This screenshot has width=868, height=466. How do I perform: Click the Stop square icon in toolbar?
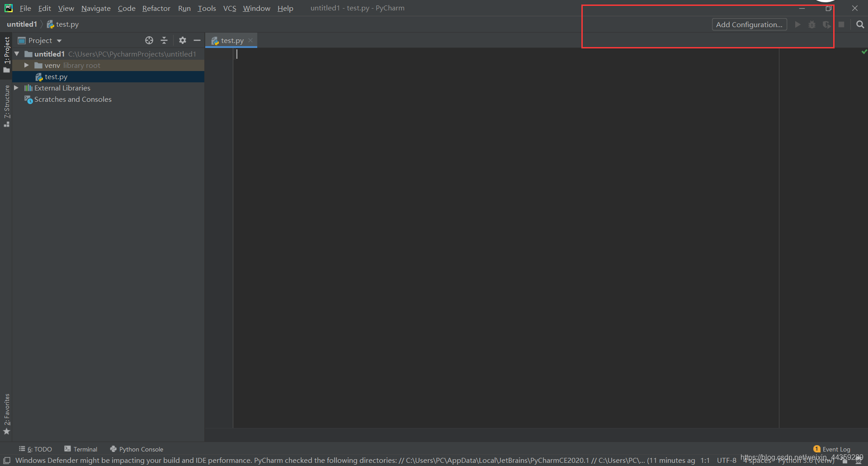click(841, 24)
